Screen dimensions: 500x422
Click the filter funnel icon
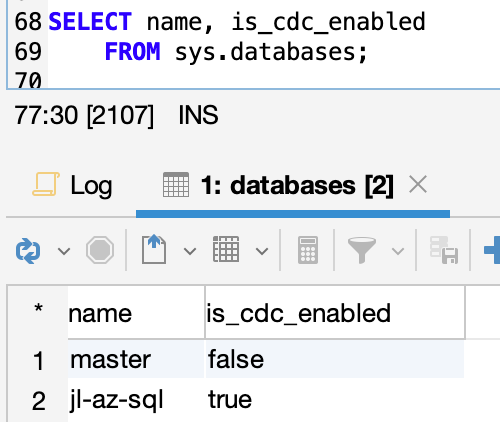362,250
